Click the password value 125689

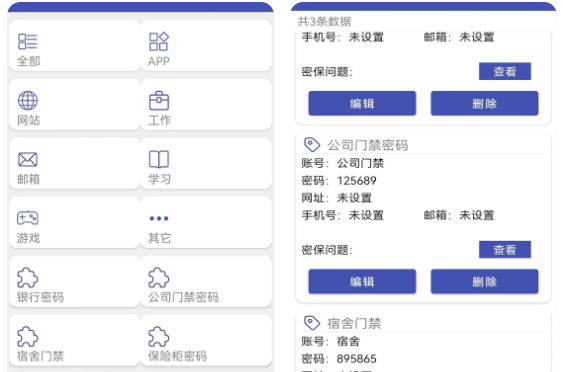357,180
